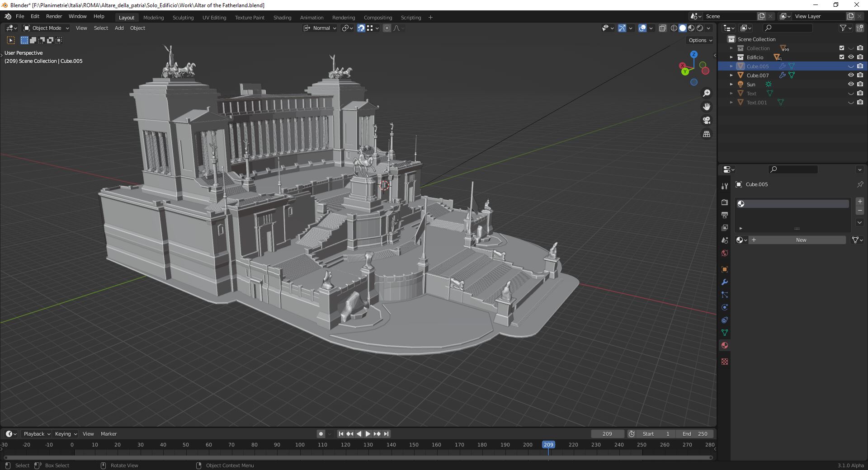Switch to the Shading workspace tab
868x470 pixels.
coord(282,18)
